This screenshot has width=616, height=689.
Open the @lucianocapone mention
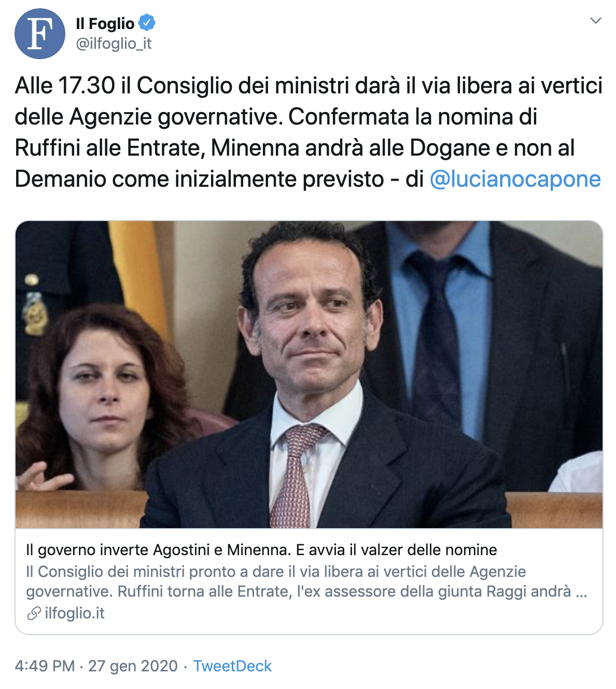coord(515,179)
